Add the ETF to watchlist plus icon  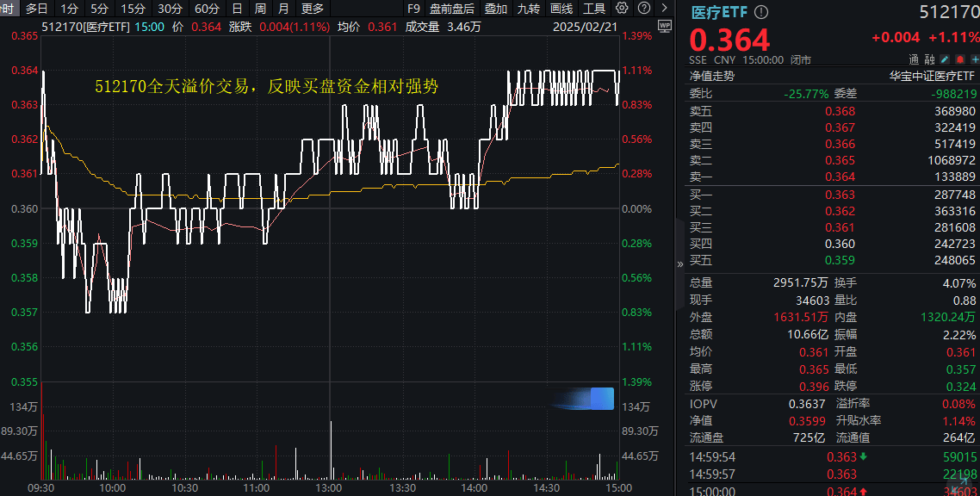[x=975, y=60]
